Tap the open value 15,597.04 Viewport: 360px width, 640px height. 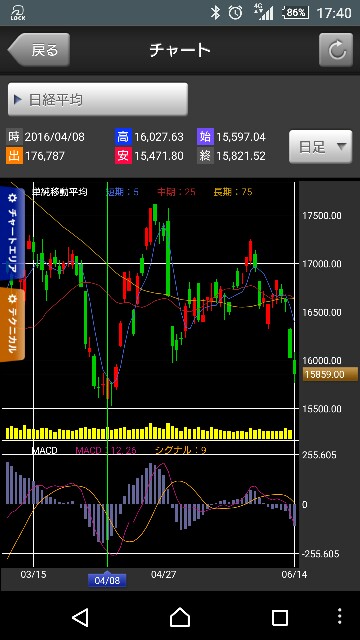click(241, 137)
